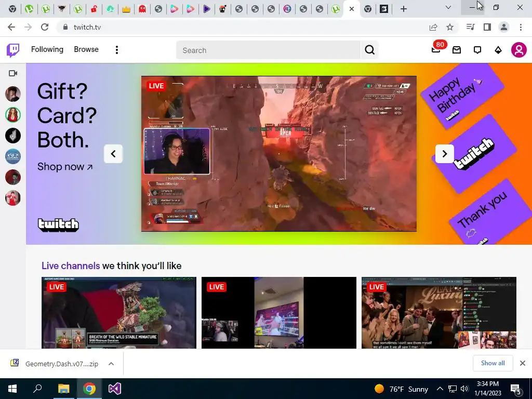Share this page via the share icon

(433, 27)
